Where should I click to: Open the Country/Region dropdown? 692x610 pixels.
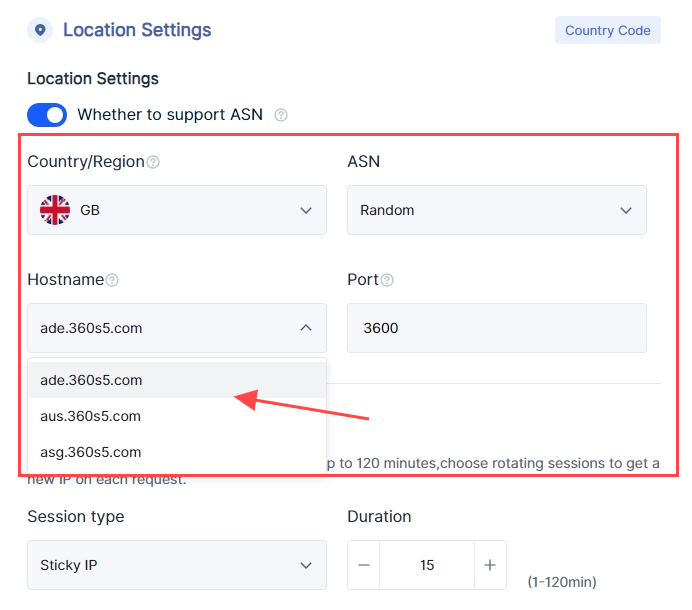point(177,210)
